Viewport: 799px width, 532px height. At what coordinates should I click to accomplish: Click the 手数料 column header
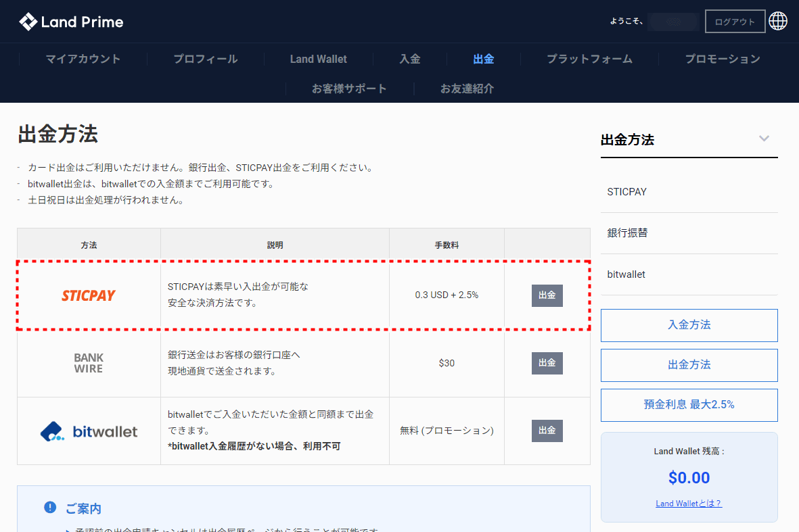click(x=447, y=245)
